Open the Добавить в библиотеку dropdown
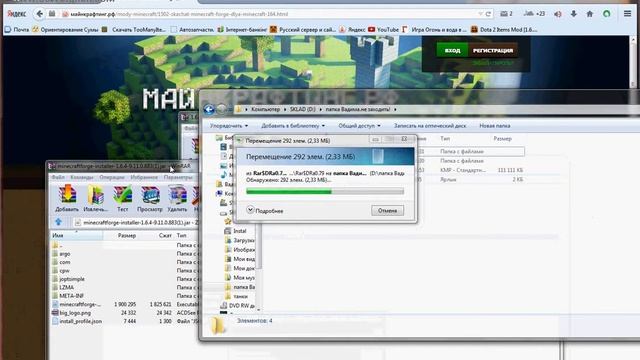 click(293, 126)
